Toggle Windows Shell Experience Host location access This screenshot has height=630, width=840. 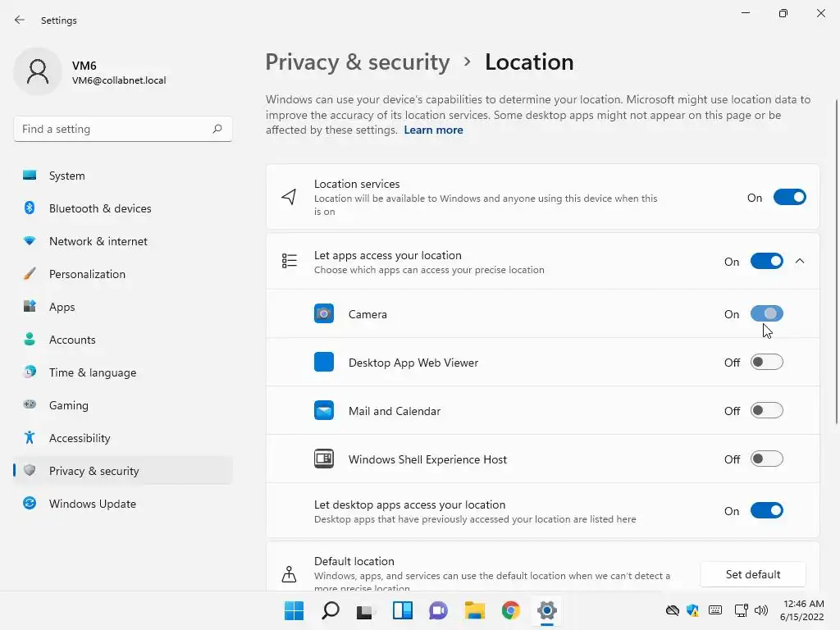[767, 459]
